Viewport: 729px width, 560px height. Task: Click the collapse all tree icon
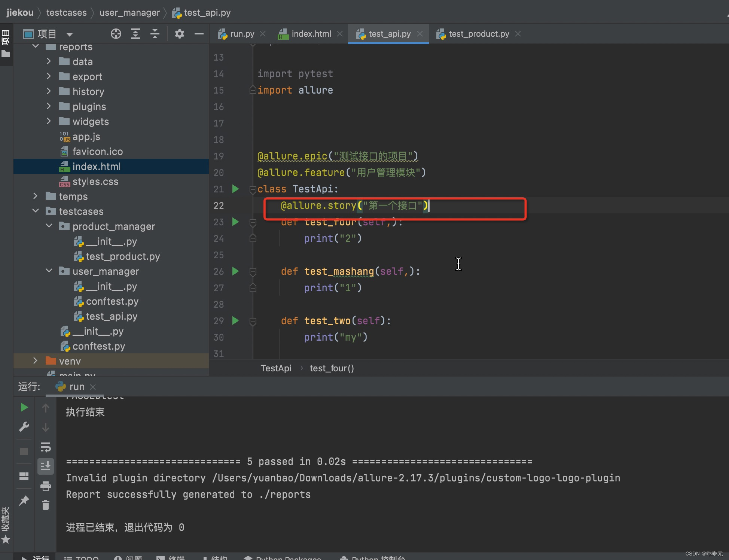point(155,34)
